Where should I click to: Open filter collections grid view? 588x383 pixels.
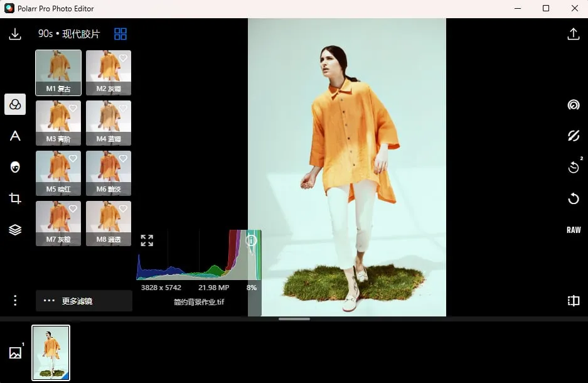120,34
